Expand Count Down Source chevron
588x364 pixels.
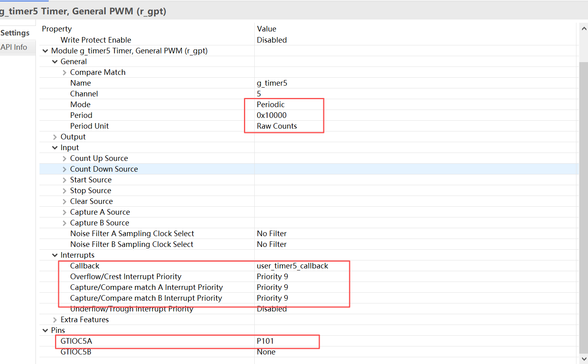pos(64,169)
